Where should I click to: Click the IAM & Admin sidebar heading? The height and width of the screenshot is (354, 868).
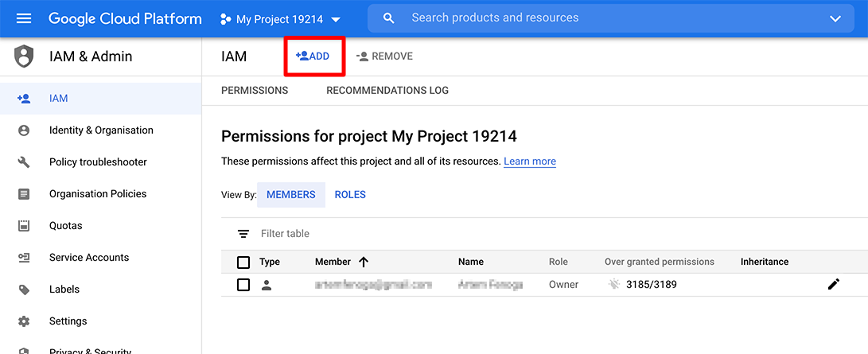pyautogui.click(x=91, y=56)
